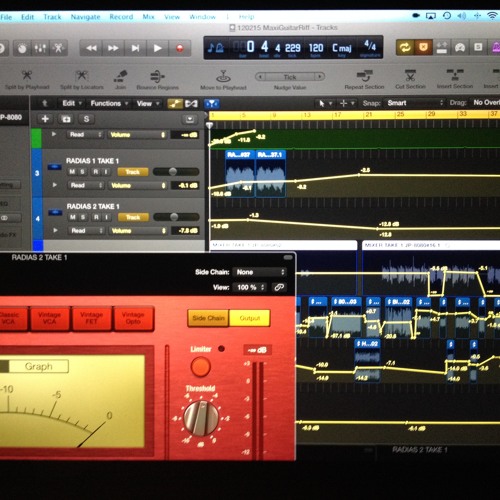This screenshot has width=500, height=500.
Task: Toggle the Cycle mode button
Action: point(404,48)
